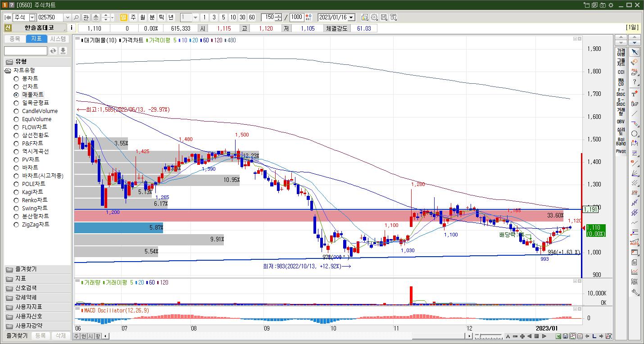The height and width of the screenshot is (344, 644).
Task: Open the 주식 market type dropdown
Action: click(x=32, y=18)
